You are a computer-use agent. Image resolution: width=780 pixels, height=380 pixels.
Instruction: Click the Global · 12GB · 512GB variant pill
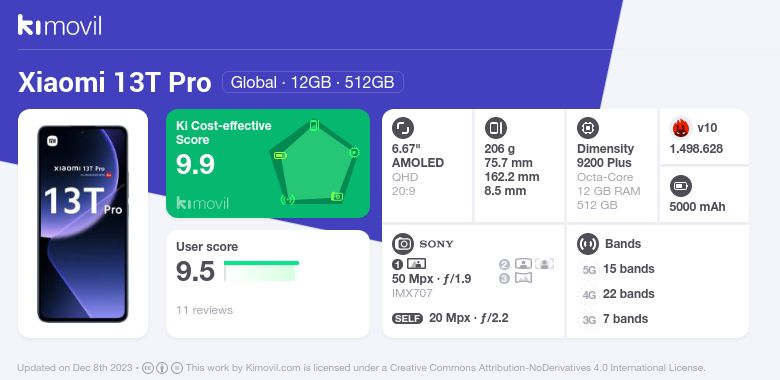coord(312,82)
